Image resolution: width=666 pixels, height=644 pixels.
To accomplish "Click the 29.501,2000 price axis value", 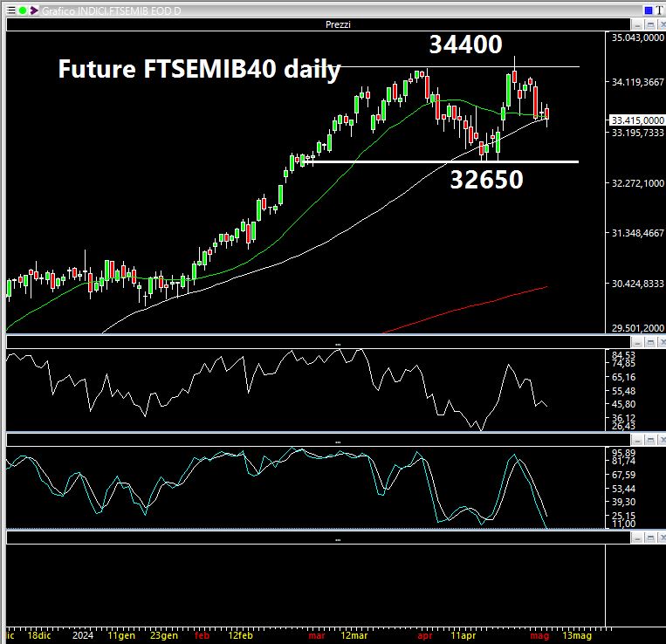I will point(637,328).
